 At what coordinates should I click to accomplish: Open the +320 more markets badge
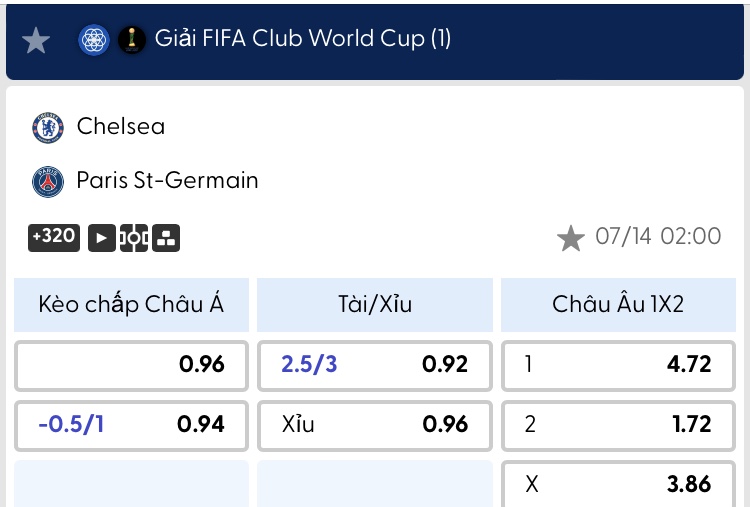pyautogui.click(x=54, y=237)
